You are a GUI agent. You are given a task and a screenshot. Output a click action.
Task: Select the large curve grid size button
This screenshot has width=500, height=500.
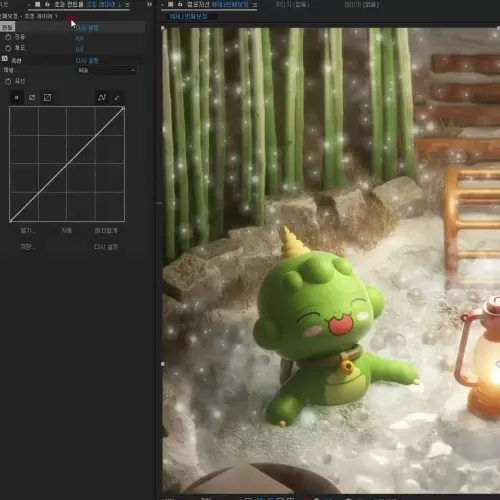pyautogui.click(x=47, y=97)
